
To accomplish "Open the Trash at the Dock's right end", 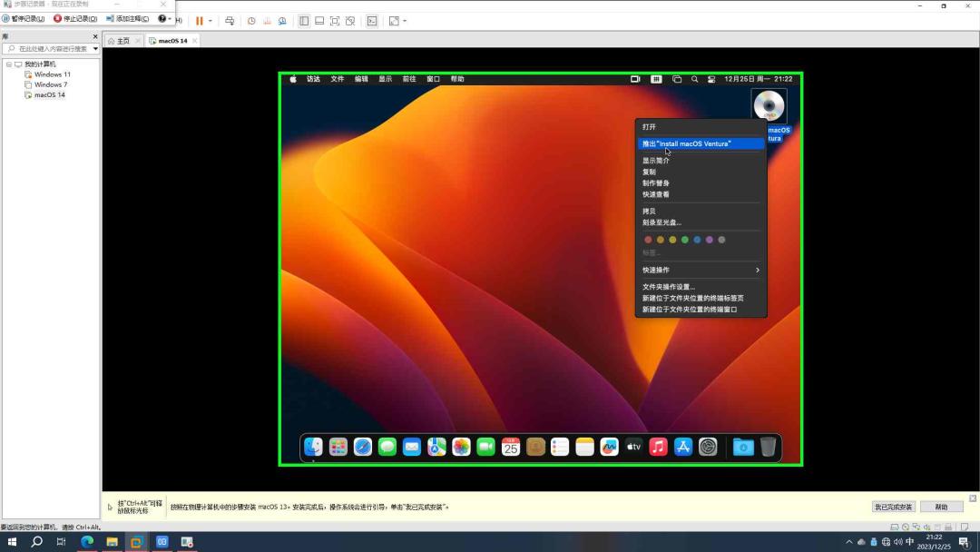I will (x=768, y=446).
